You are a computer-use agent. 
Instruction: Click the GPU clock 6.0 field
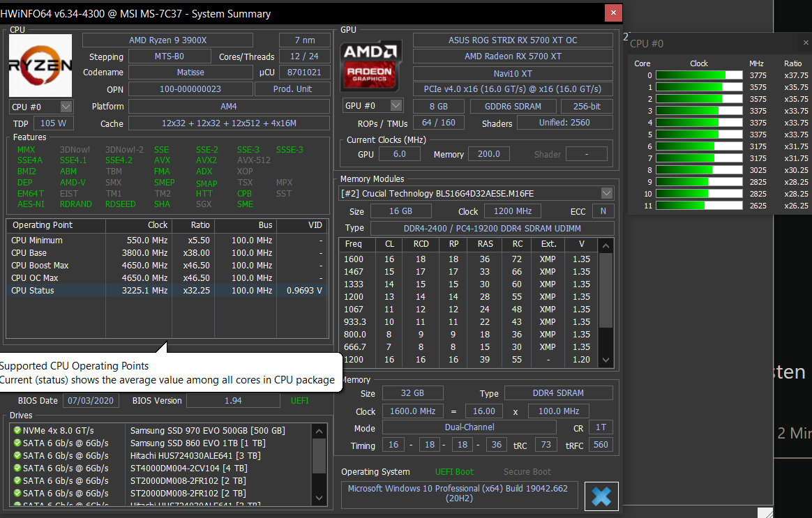[399, 153]
